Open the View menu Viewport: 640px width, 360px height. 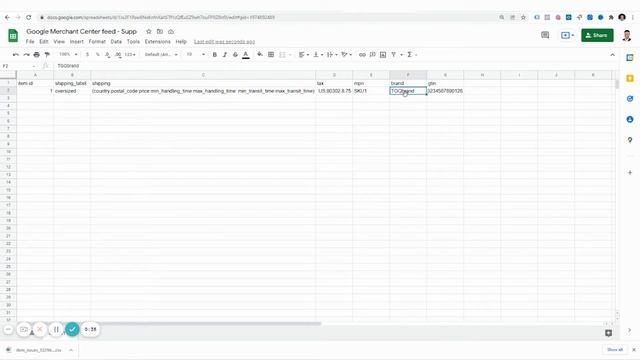[59, 42]
